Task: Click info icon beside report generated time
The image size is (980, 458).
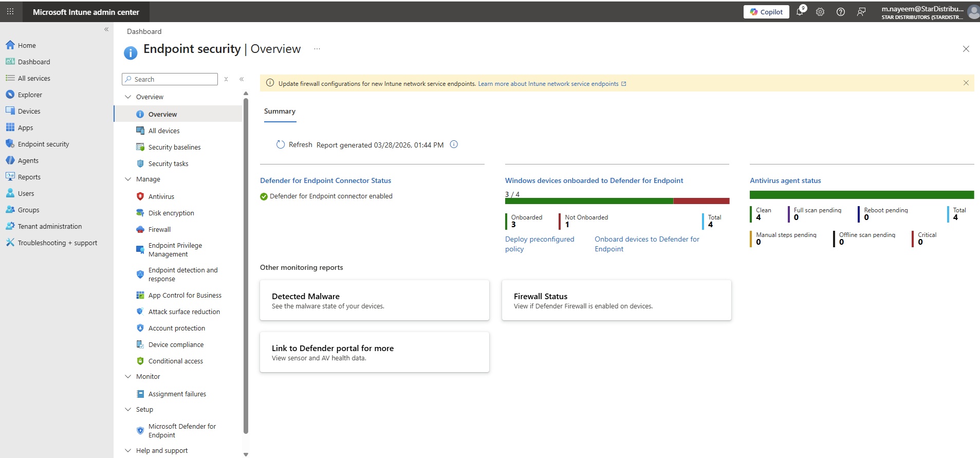Action: (454, 144)
